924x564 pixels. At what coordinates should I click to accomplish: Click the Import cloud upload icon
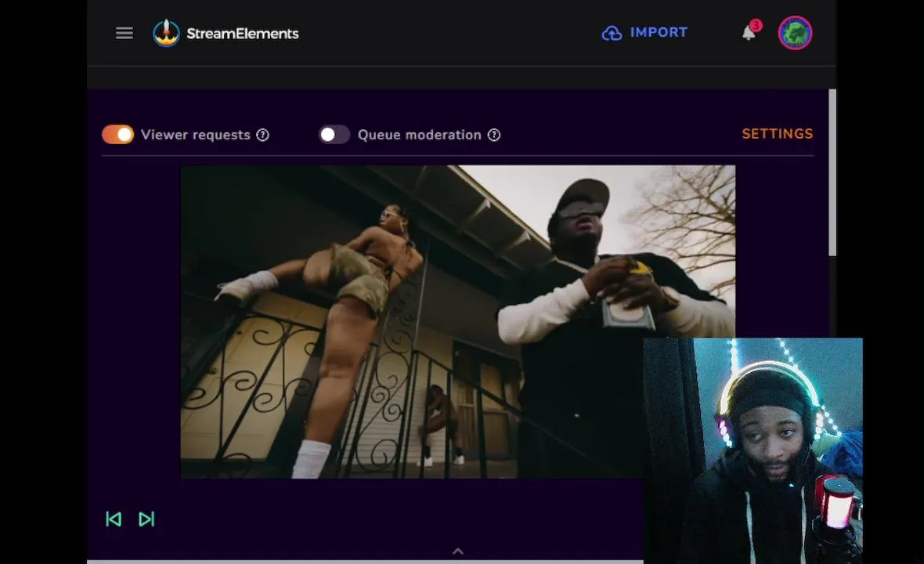click(612, 33)
